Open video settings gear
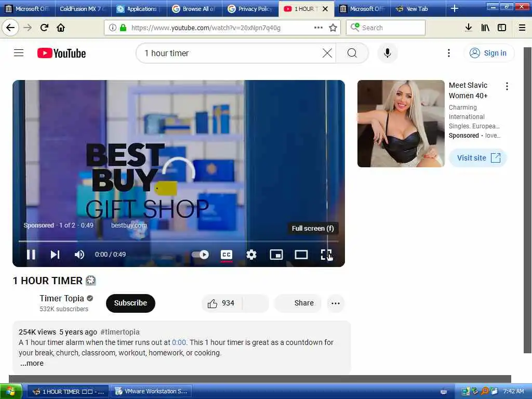 click(x=251, y=255)
